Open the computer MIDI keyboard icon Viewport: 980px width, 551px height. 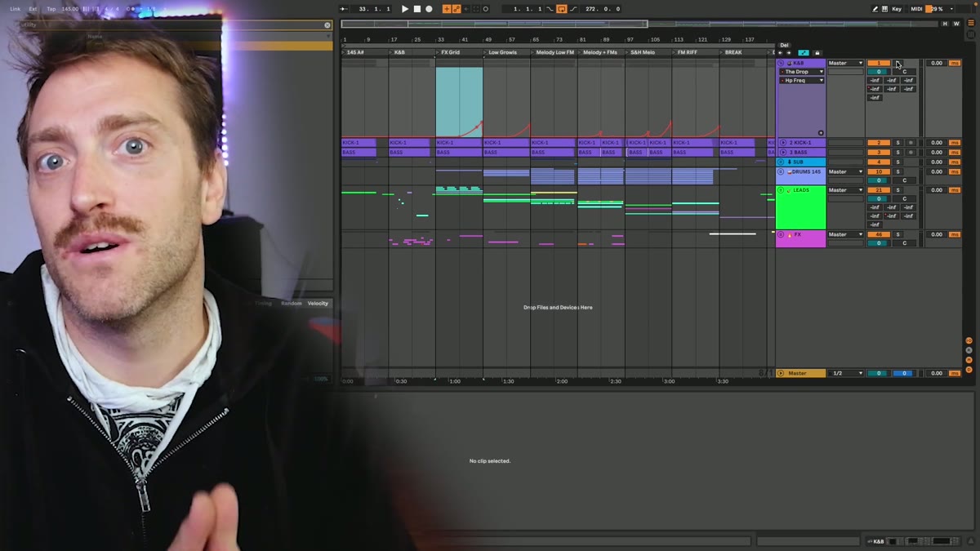click(884, 9)
